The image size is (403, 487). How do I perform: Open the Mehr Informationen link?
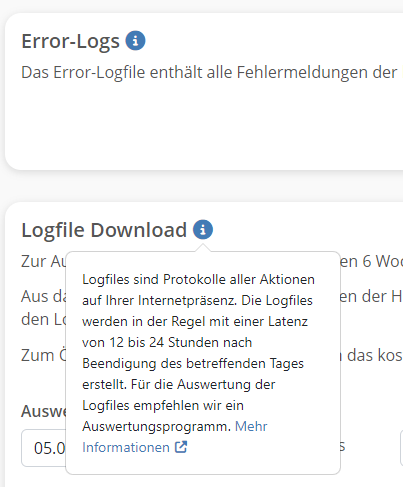pyautogui.click(x=175, y=437)
